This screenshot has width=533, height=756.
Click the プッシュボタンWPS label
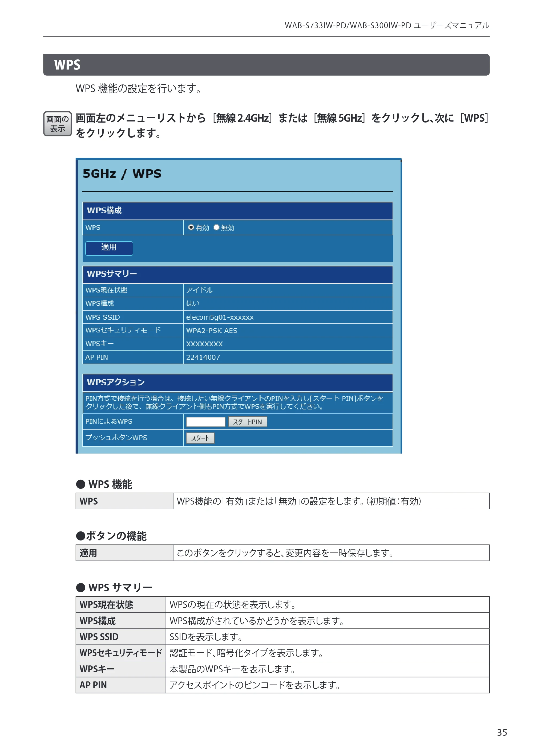pos(116,438)
